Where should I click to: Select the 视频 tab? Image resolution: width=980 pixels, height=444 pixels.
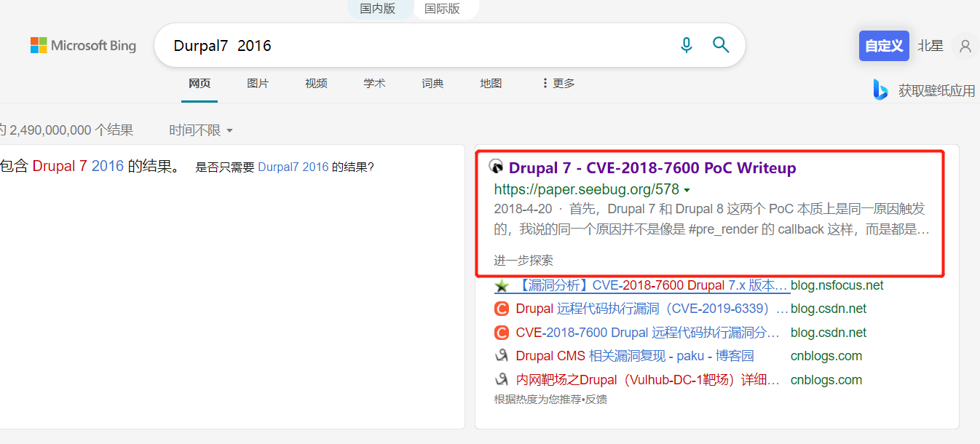(316, 84)
